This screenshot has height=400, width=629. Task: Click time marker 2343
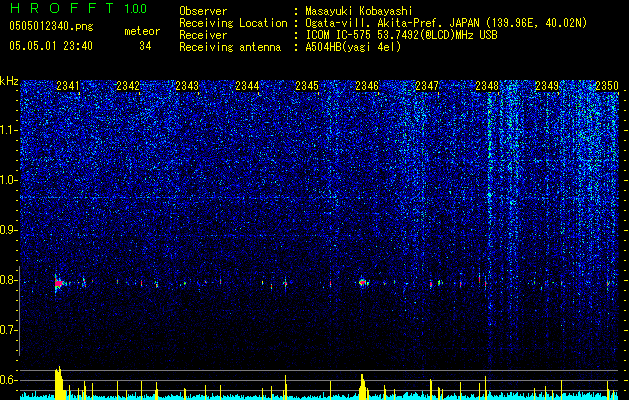pyautogui.click(x=187, y=85)
